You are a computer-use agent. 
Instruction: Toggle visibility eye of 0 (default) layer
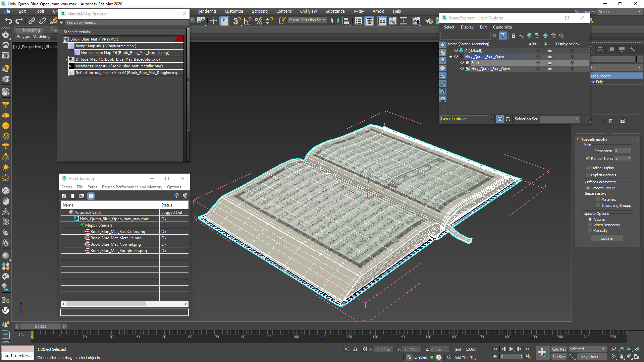pos(456,51)
